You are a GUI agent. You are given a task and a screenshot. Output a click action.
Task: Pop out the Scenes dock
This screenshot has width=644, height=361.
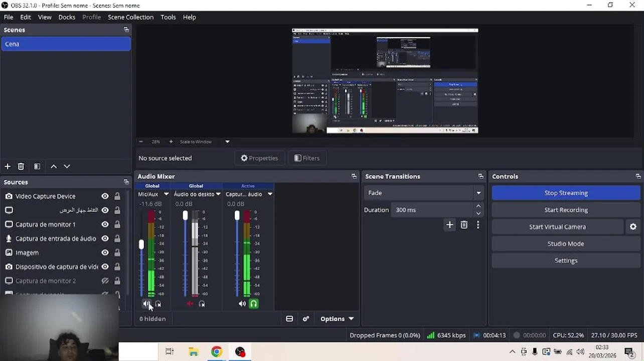(126, 30)
